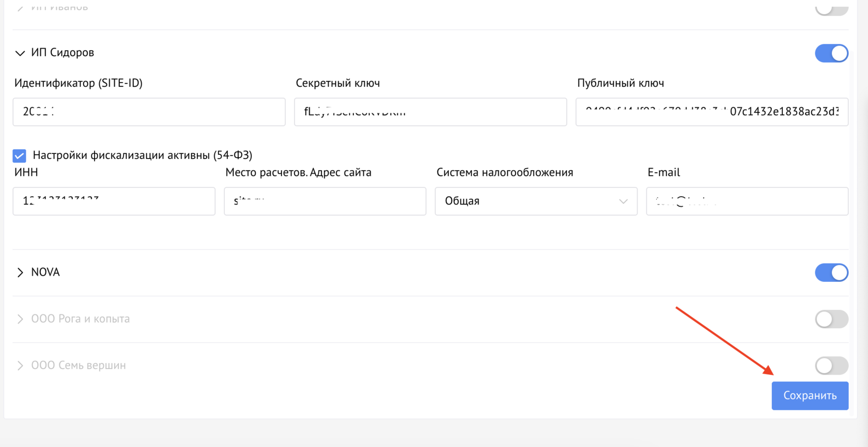Viewport: 868px width, 447px height.
Task: Uncheck Настройки фискализации активны checkbox
Action: (x=20, y=155)
